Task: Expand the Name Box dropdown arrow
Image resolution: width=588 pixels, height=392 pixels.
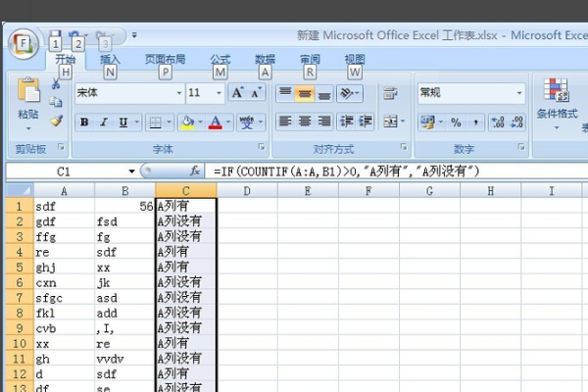Action: (131, 171)
